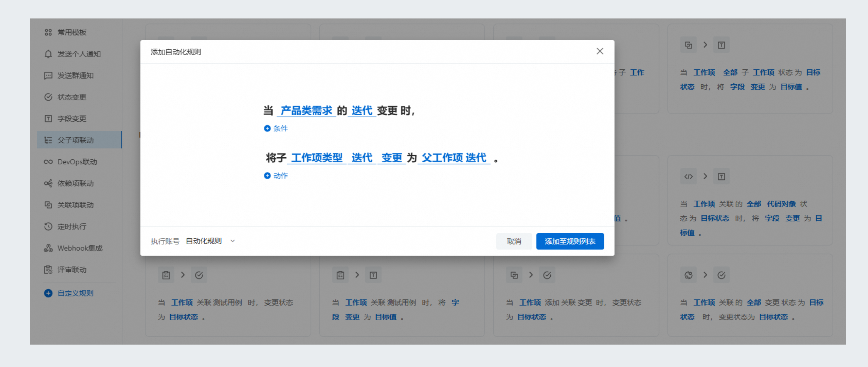
Task: Click the change-cycle icon on bottom-right card
Action: (x=688, y=275)
